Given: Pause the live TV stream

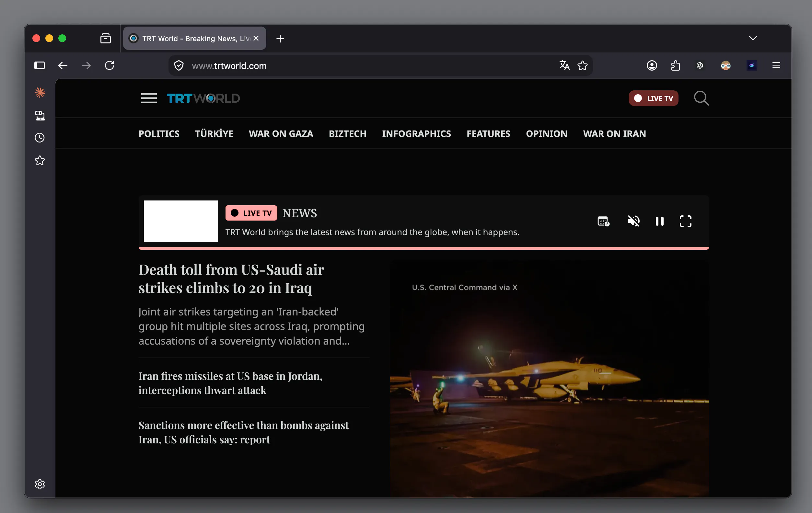Looking at the screenshot, I should pos(660,221).
